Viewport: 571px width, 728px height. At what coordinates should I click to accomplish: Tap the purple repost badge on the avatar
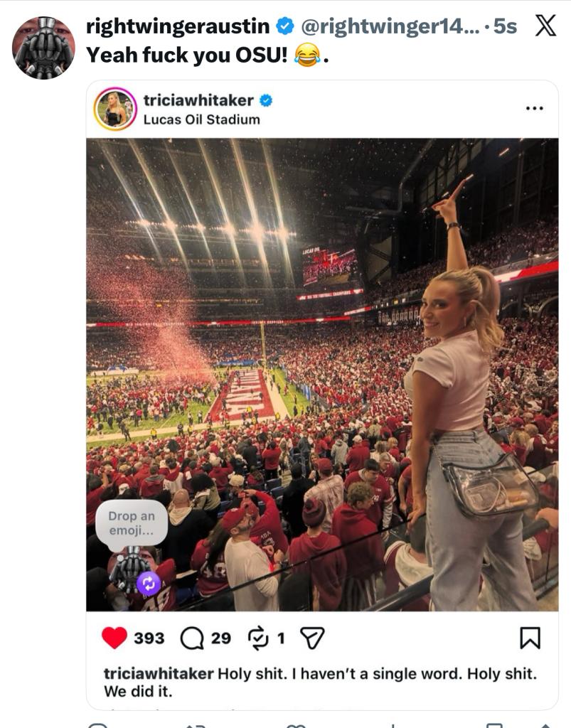(148, 584)
